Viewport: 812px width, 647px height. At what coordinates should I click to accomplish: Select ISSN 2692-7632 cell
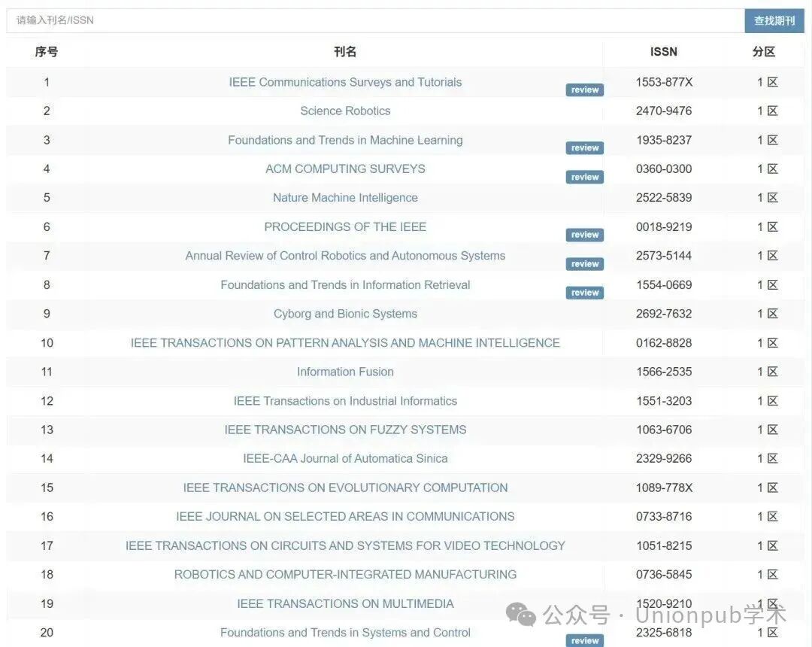coord(664,314)
